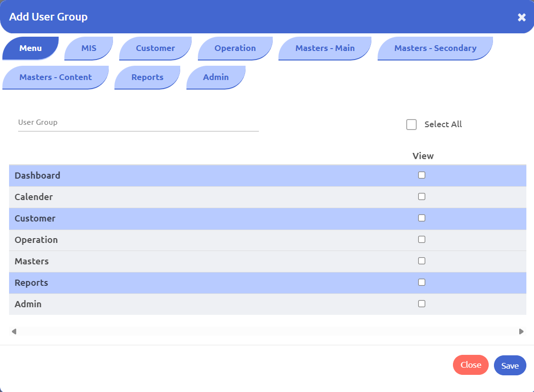Go to Masters - Main tab
The image size is (534, 392).
click(x=325, y=48)
